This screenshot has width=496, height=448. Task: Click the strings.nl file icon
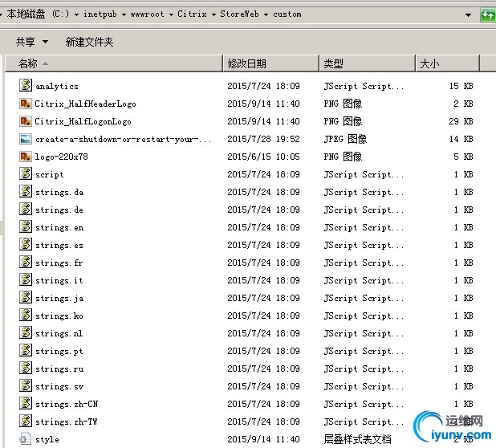click(26, 333)
